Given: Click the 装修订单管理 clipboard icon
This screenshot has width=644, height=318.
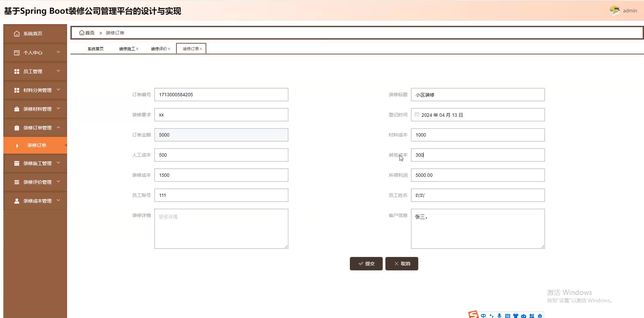Looking at the screenshot, I should click(x=17, y=128).
